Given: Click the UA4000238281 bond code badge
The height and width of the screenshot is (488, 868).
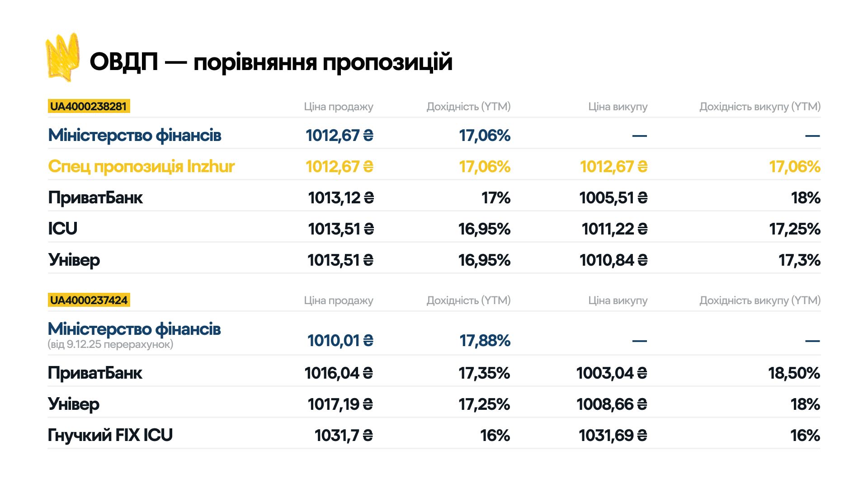Looking at the screenshot, I should pos(89,107).
